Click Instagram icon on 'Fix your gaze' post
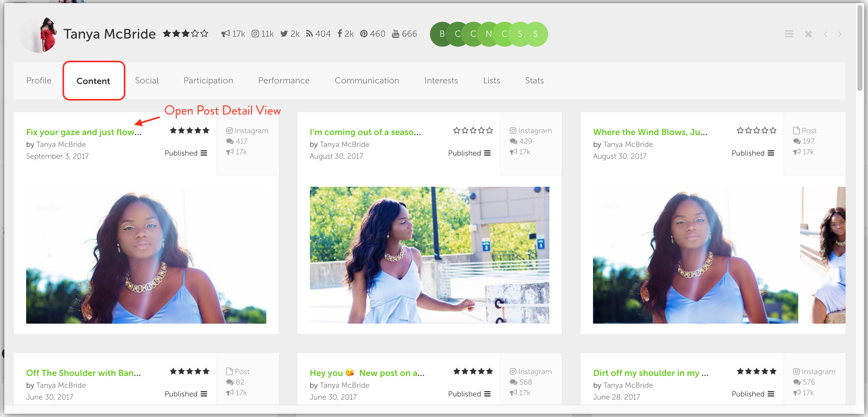 pyautogui.click(x=230, y=130)
